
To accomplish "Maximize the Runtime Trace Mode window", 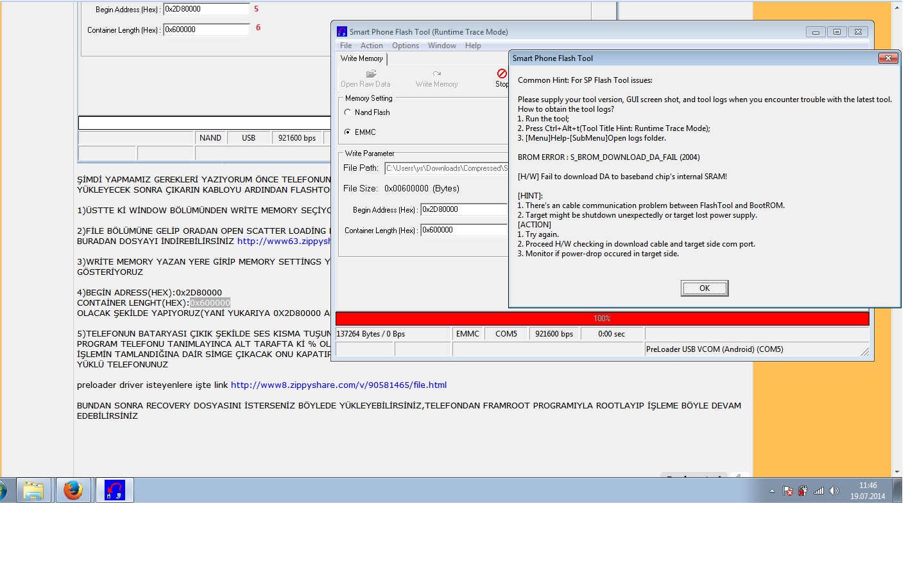I will click(837, 31).
